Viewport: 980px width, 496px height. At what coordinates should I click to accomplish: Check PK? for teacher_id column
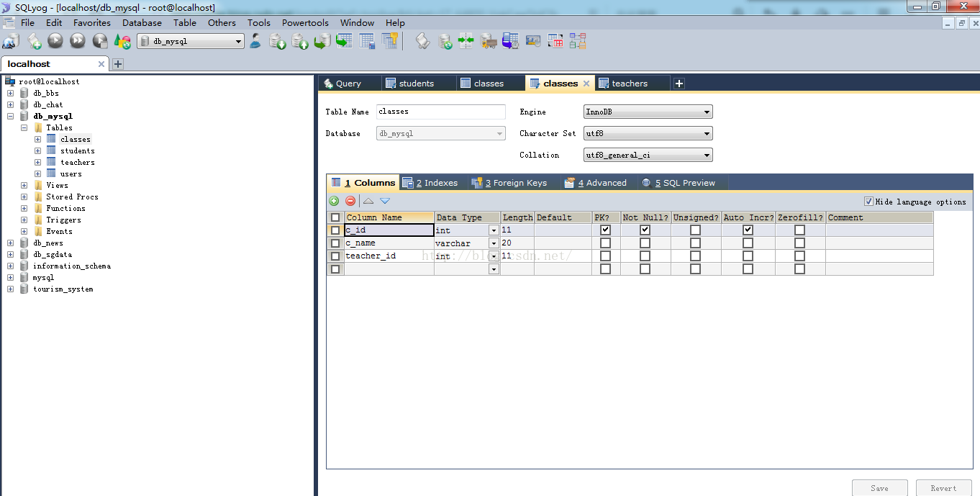tap(605, 256)
